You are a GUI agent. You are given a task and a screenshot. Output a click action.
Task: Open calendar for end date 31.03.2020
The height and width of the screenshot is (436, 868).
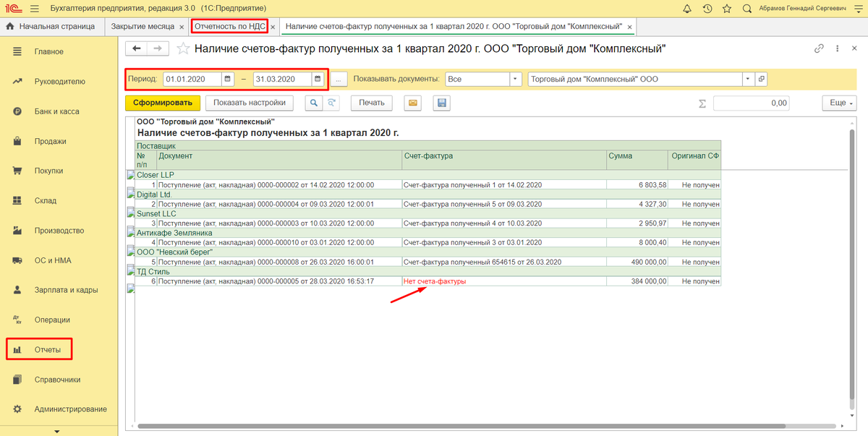coord(317,79)
